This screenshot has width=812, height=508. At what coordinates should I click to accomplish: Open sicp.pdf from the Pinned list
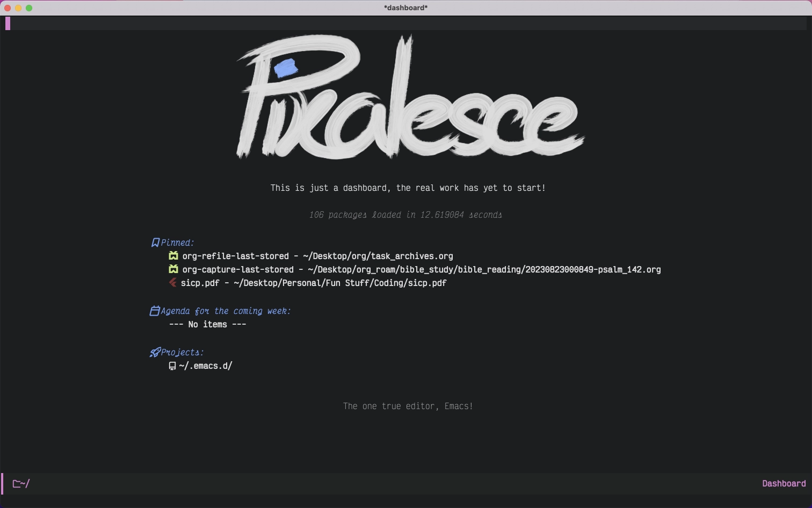314,283
